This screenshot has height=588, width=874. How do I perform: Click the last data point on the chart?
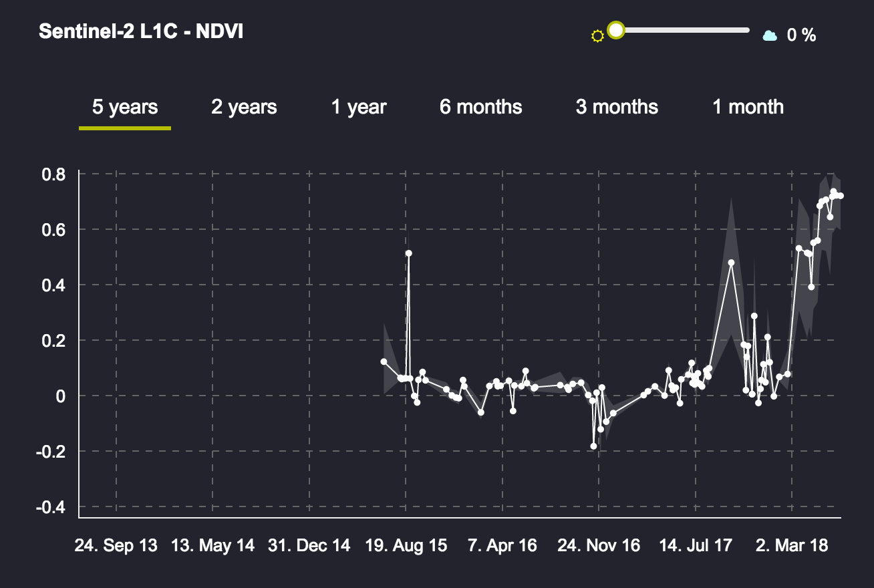pos(841,196)
